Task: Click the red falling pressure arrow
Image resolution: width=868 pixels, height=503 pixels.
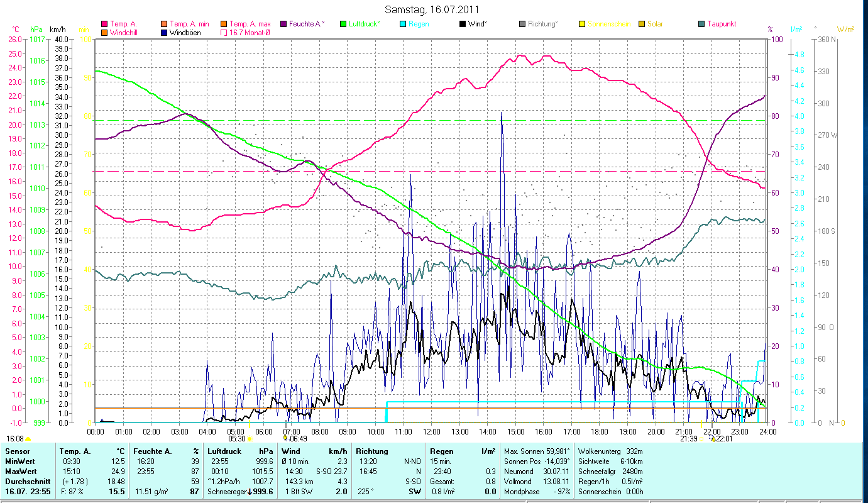Action: coord(250,492)
